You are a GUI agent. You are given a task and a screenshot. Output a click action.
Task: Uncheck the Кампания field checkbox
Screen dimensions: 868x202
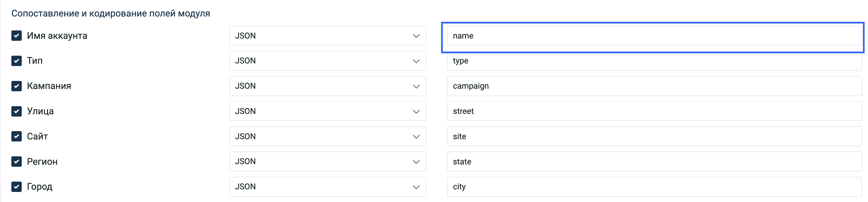tap(17, 86)
